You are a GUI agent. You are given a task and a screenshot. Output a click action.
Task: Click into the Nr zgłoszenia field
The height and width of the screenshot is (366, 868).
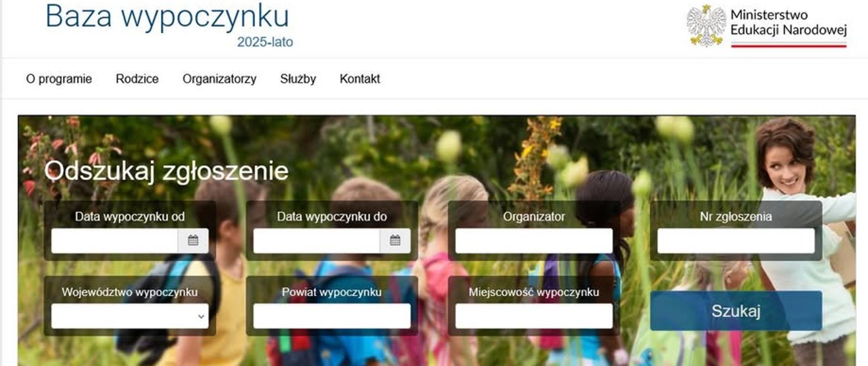[736, 240]
